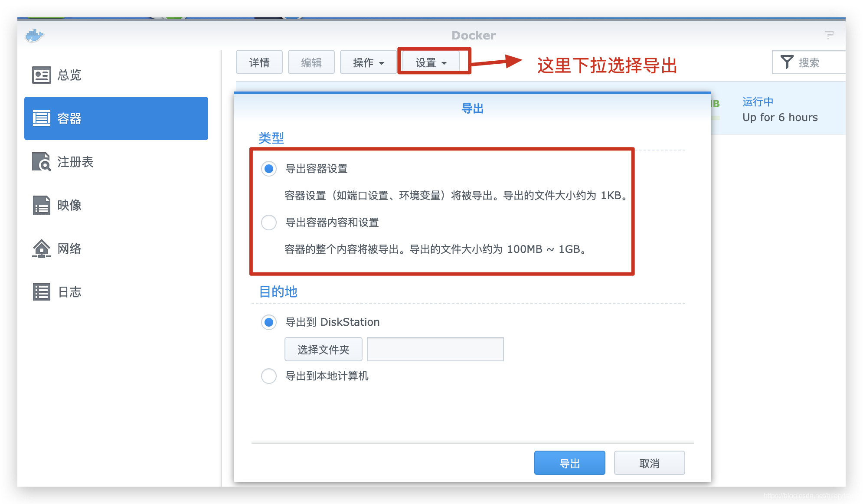Select 导出容器内容和设置 radio option
Image resolution: width=863 pixels, height=504 pixels.
[x=269, y=223]
